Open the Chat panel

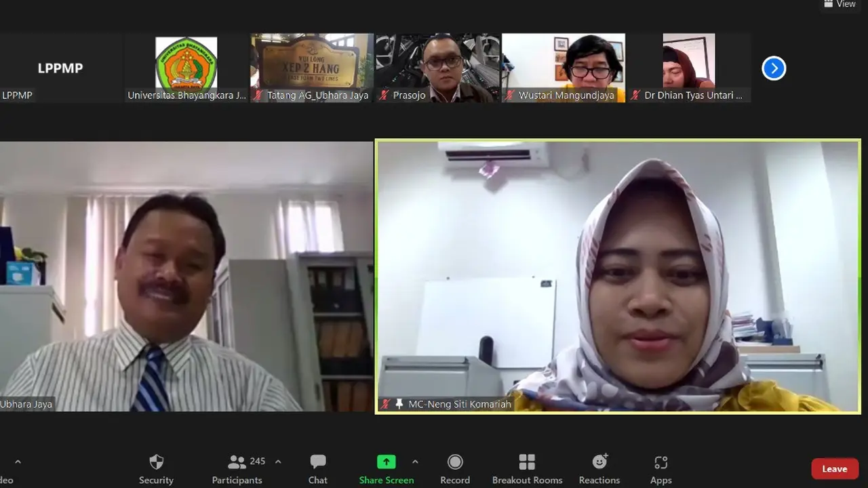coord(317,469)
